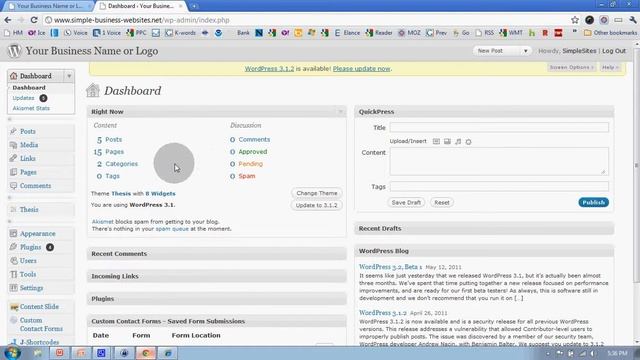Expand the Recent Drafts widget
This screenshot has width=640, height=360.
[x=484, y=228]
